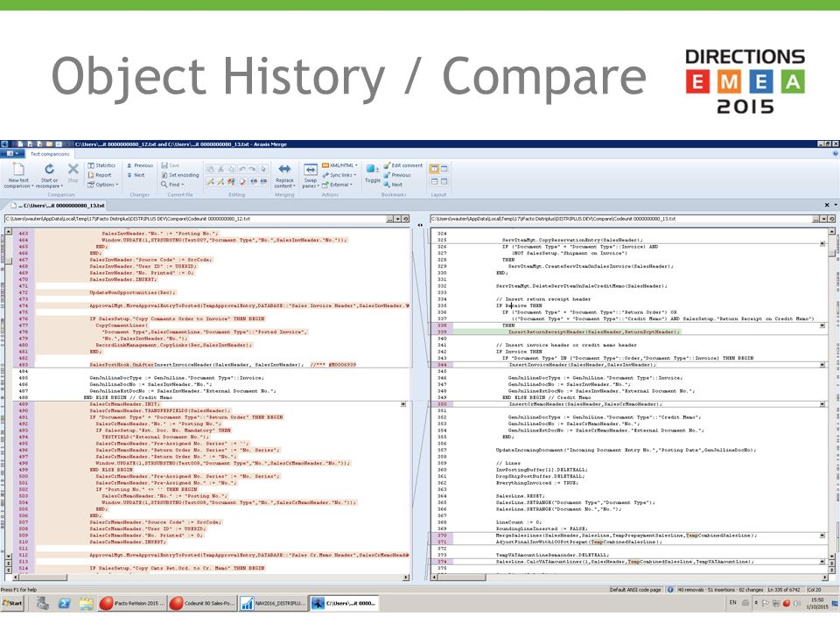Click the Copy icon in Editing group
840x630 pixels.
point(231,169)
